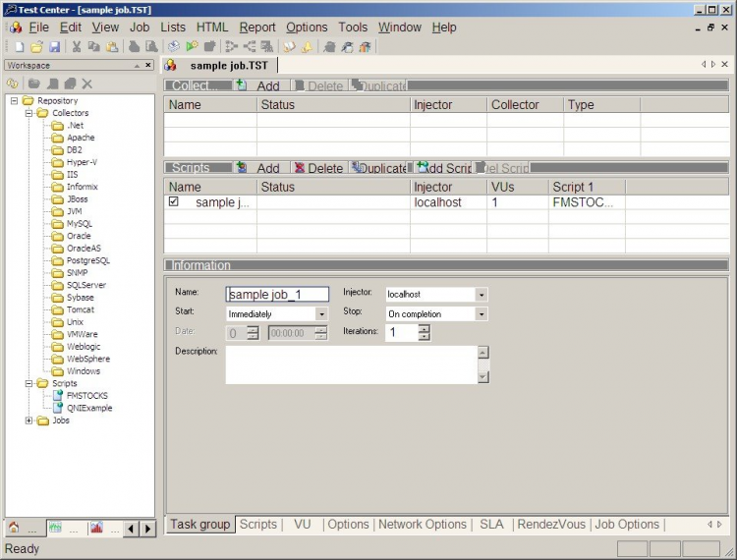This screenshot has width=737, height=560.
Task: Click the Save disk toolbar icon
Action: [54, 46]
